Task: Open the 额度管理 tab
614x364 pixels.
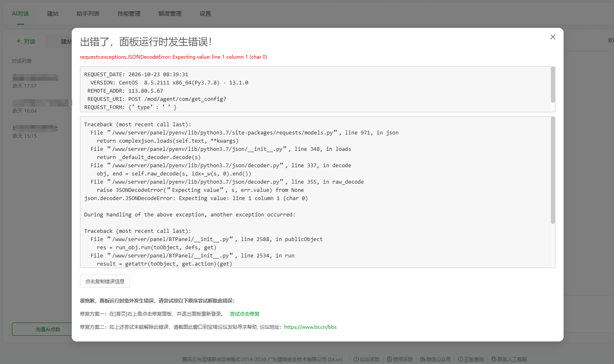Action: click(170, 14)
